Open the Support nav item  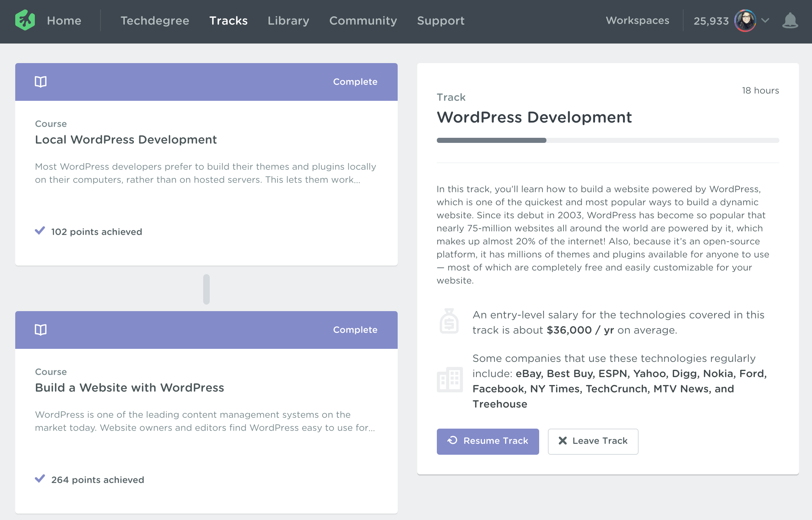[x=440, y=21]
